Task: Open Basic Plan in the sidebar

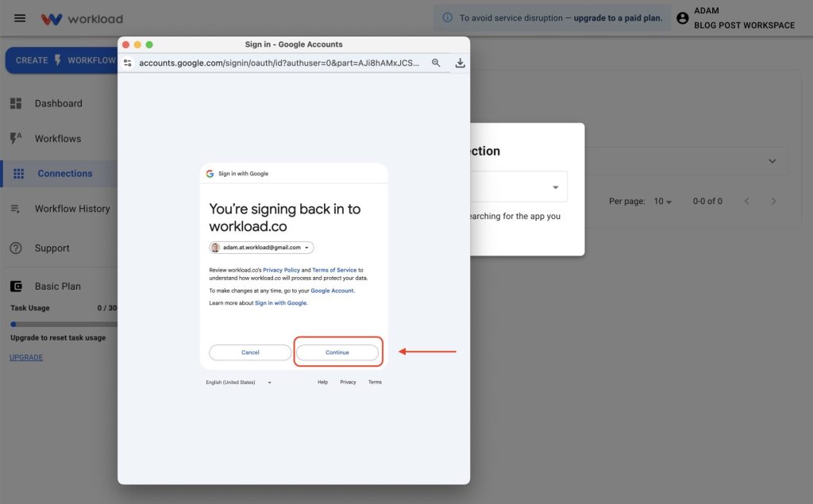Action: pos(57,287)
